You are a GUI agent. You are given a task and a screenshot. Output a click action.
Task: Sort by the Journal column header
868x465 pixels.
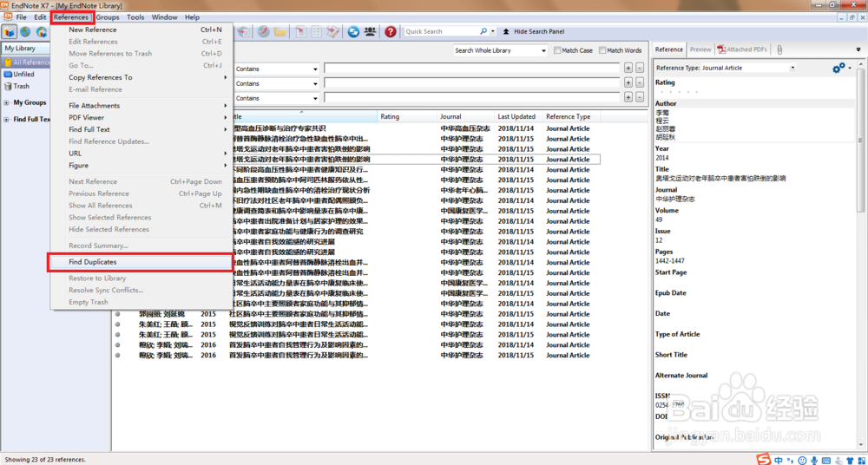click(465, 117)
